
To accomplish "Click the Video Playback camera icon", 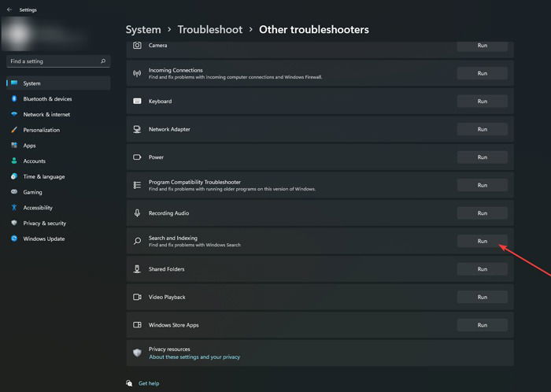I will (137, 298).
